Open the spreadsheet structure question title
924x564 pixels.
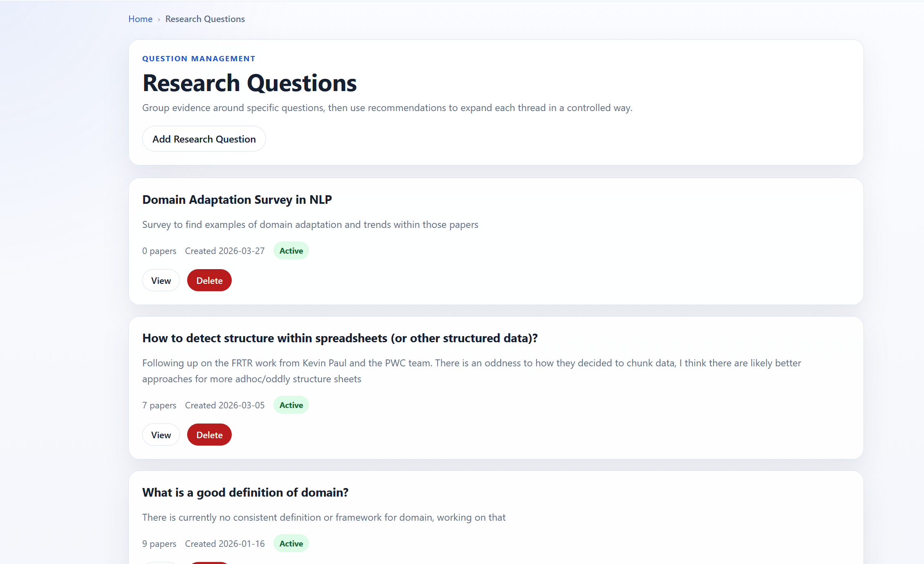tap(340, 338)
